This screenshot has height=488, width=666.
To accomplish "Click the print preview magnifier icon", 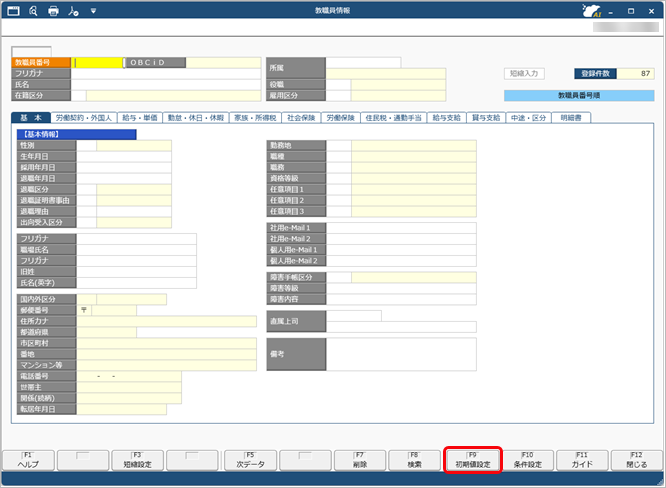I will point(32,11).
